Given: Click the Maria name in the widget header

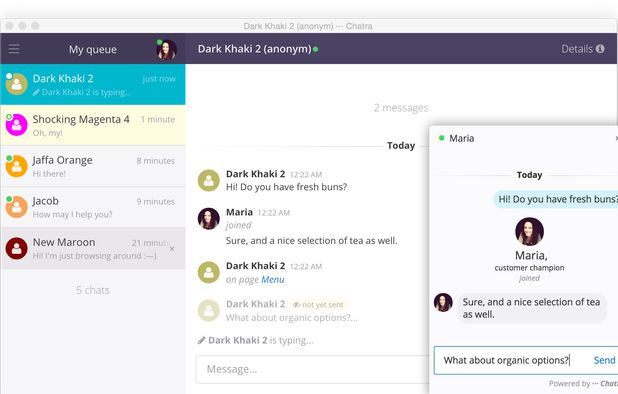Looking at the screenshot, I should point(462,138).
